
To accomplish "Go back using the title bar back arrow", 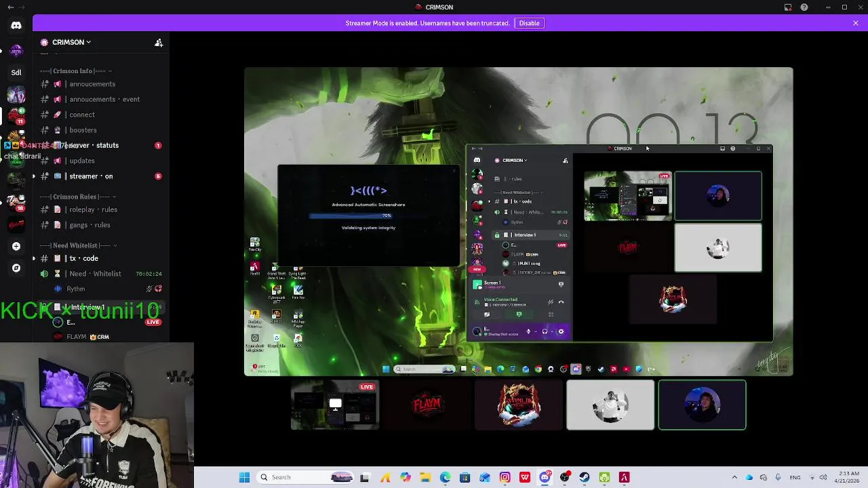I will click(10, 7).
